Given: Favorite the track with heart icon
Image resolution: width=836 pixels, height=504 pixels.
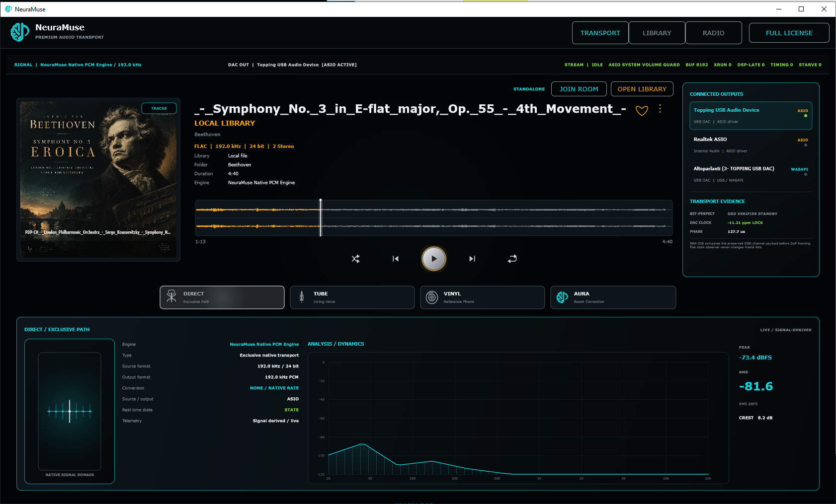Looking at the screenshot, I should pyautogui.click(x=642, y=111).
